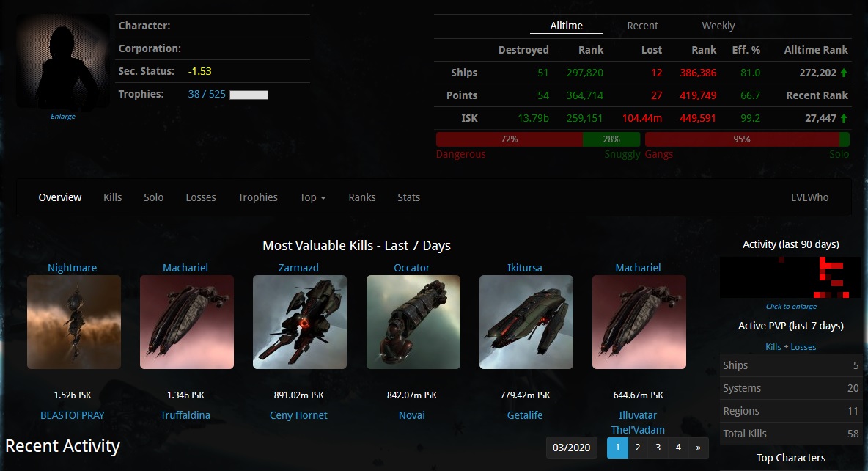Image resolution: width=868 pixels, height=471 pixels.
Task: Open the Stats tab
Action: [x=408, y=197]
